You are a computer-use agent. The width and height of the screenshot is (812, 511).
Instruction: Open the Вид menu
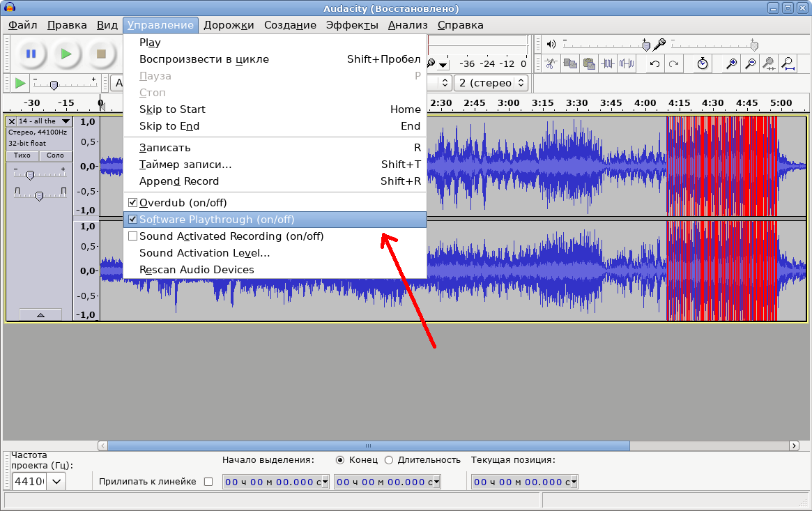(x=107, y=25)
